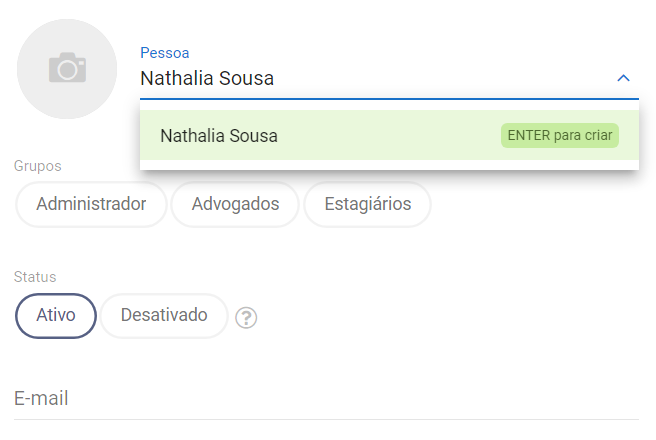Select the Ativo status option
The height and width of the screenshot is (440, 656).
56,315
